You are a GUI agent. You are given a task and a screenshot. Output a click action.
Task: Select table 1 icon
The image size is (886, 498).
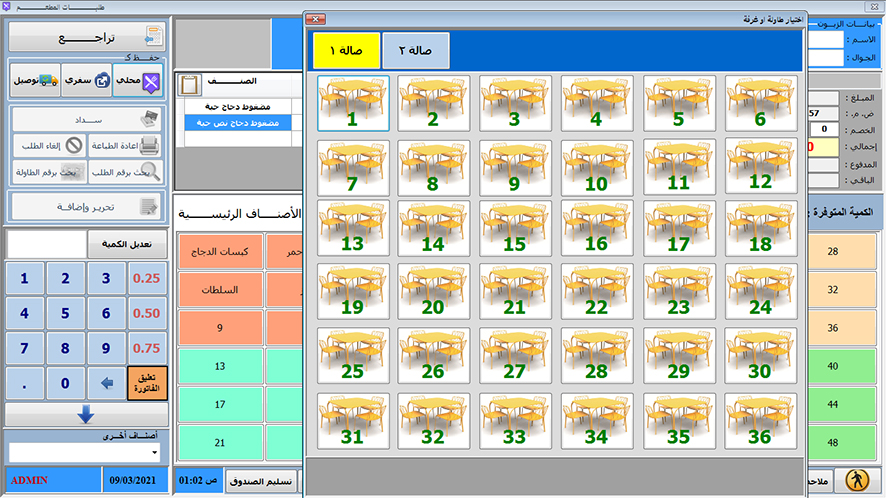click(353, 103)
